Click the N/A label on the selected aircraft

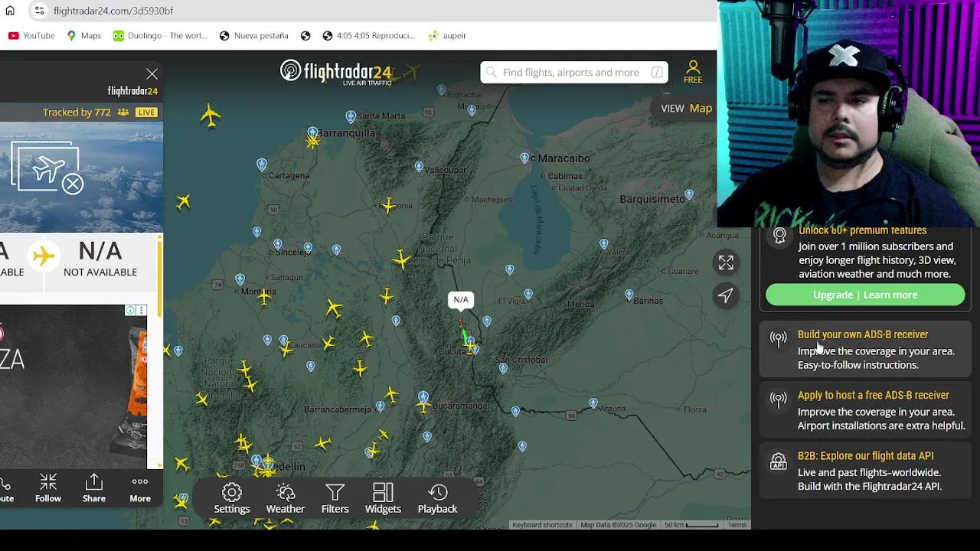tap(461, 299)
